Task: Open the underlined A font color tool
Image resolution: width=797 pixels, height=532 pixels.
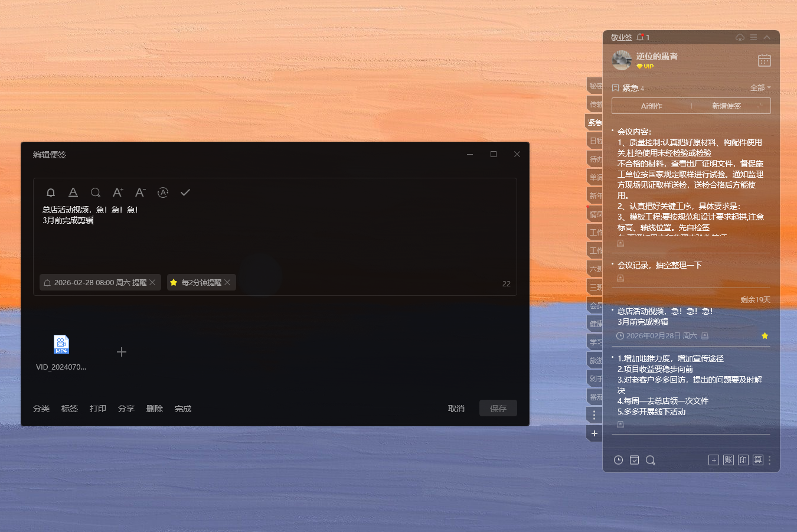Action: point(73,192)
